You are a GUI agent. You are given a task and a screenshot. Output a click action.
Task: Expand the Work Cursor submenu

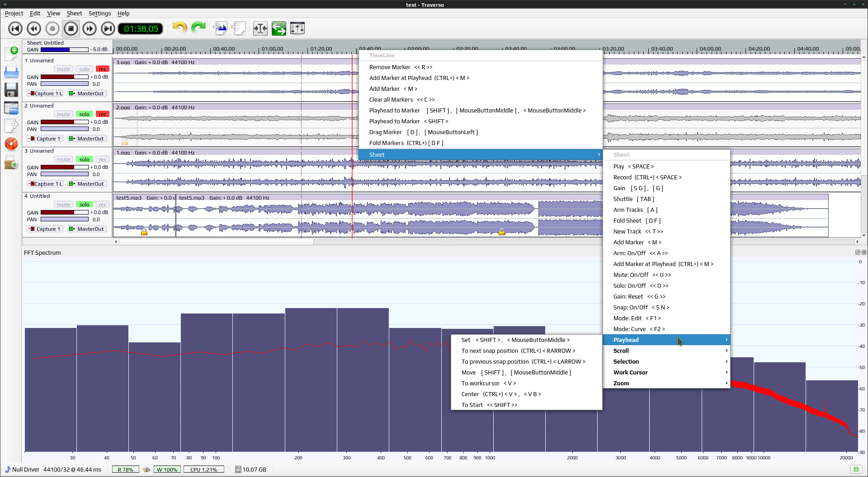667,373
